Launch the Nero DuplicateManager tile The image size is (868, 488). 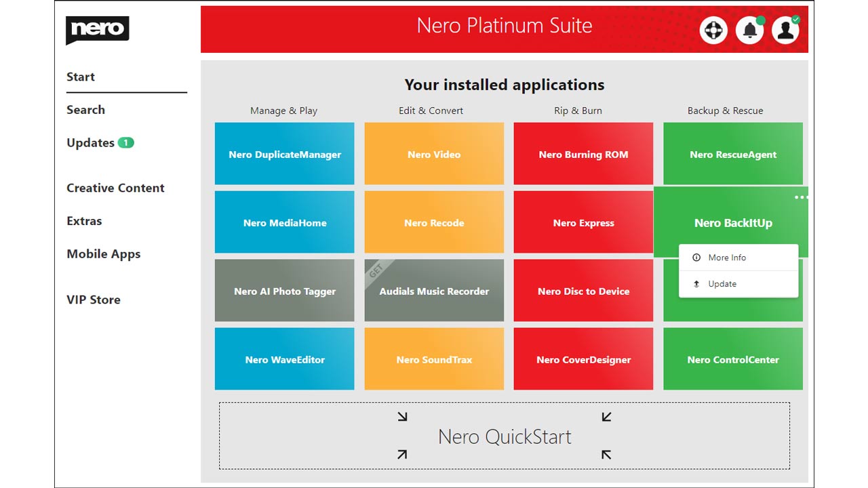(284, 154)
